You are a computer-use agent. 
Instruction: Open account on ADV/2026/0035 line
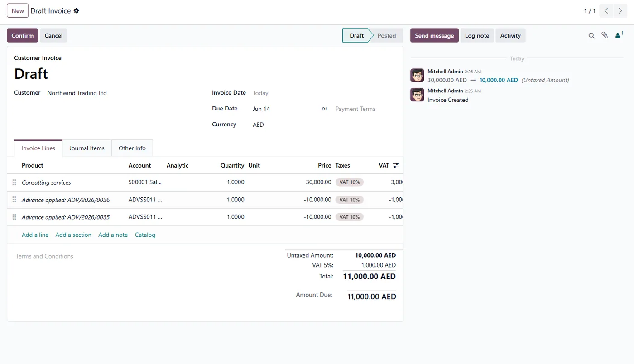tap(145, 217)
